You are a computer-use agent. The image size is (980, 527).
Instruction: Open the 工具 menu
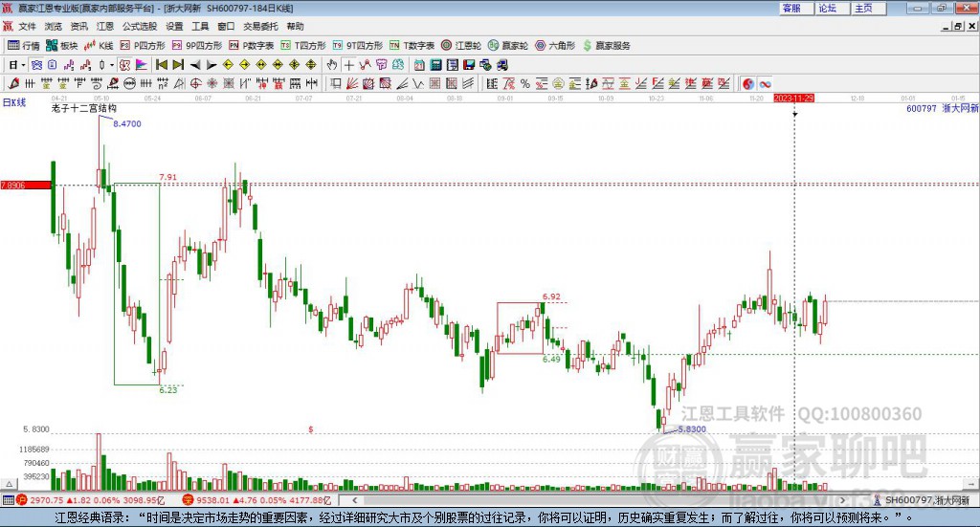(200, 26)
